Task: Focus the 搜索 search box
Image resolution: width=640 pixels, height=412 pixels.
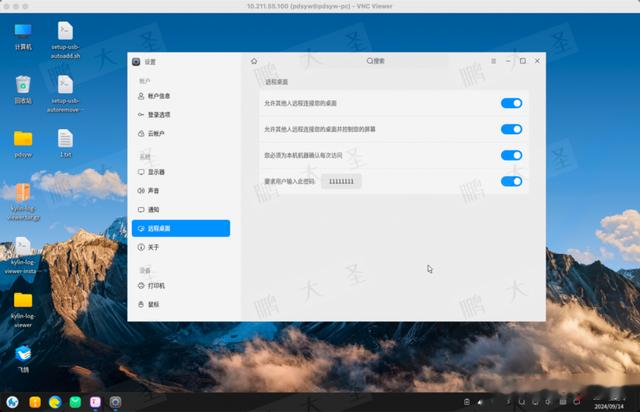Action: point(376,61)
